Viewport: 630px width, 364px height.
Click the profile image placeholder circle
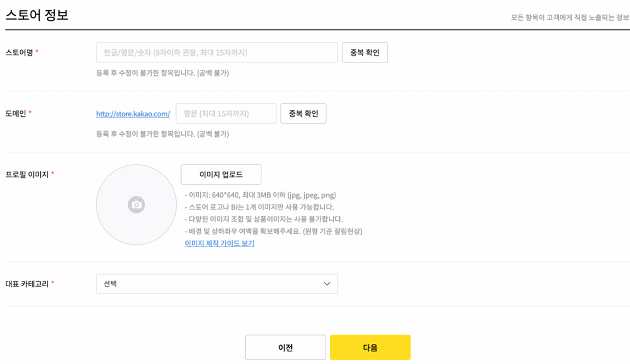[x=136, y=204]
